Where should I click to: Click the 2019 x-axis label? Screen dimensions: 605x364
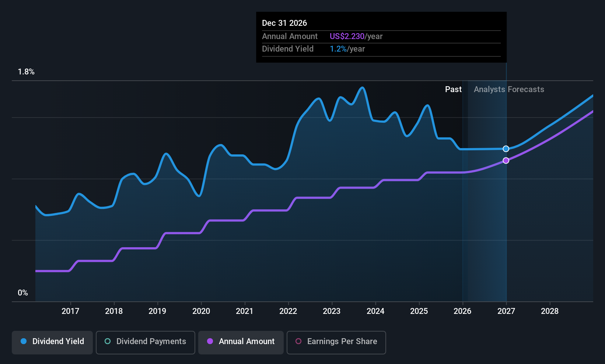pyautogui.click(x=157, y=311)
